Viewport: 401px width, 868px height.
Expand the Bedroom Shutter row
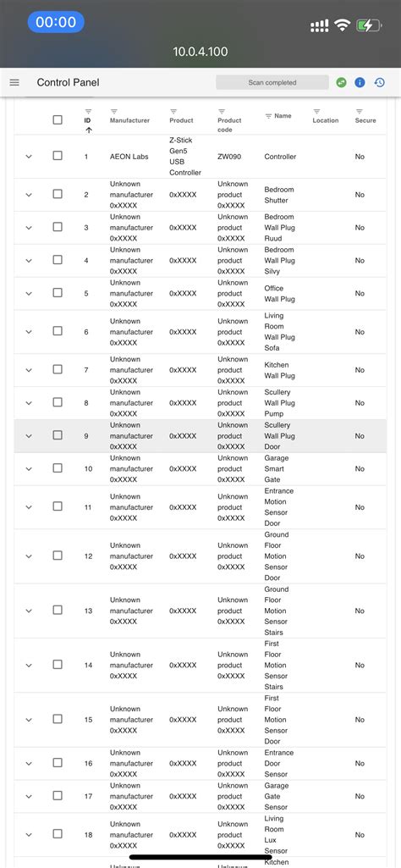click(30, 195)
